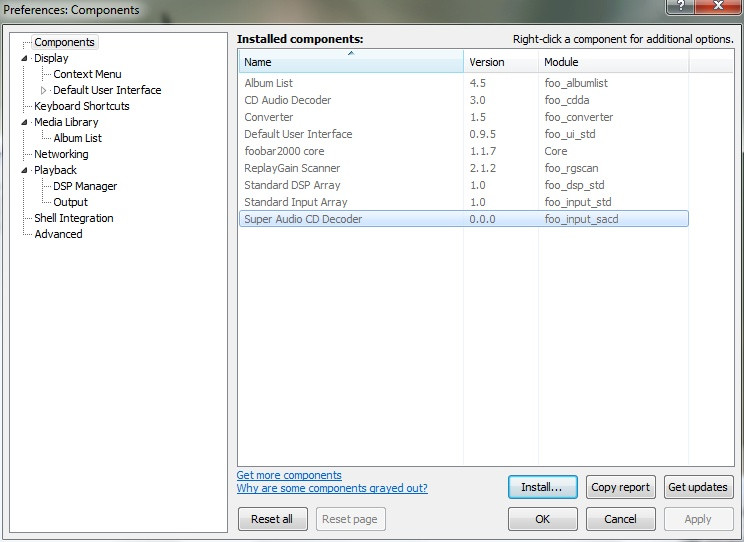Select the Standard Input Array component
The image size is (744, 542).
point(464,202)
